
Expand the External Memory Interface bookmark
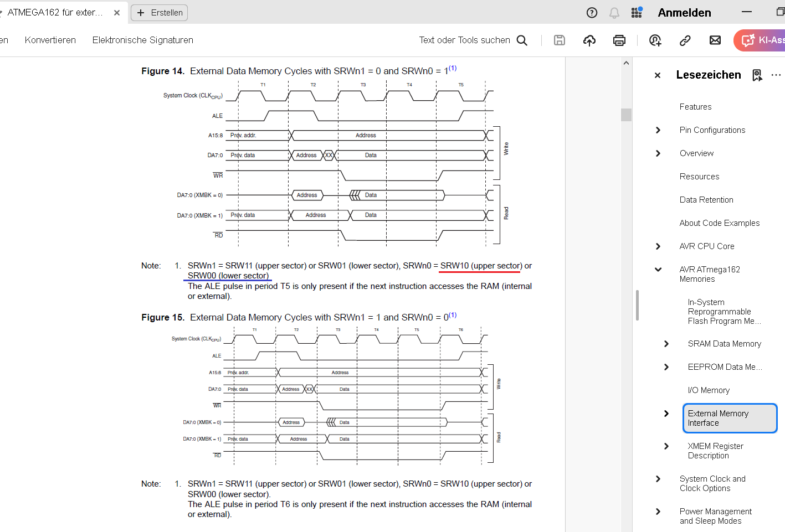tap(666, 414)
